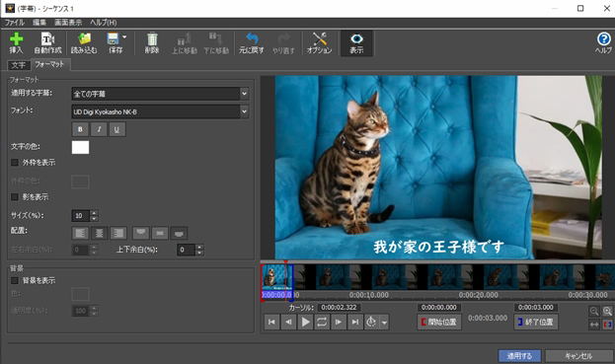Zoom timeline to selection brackets icon
Screen dimensions: 615x364
(x=607, y=325)
